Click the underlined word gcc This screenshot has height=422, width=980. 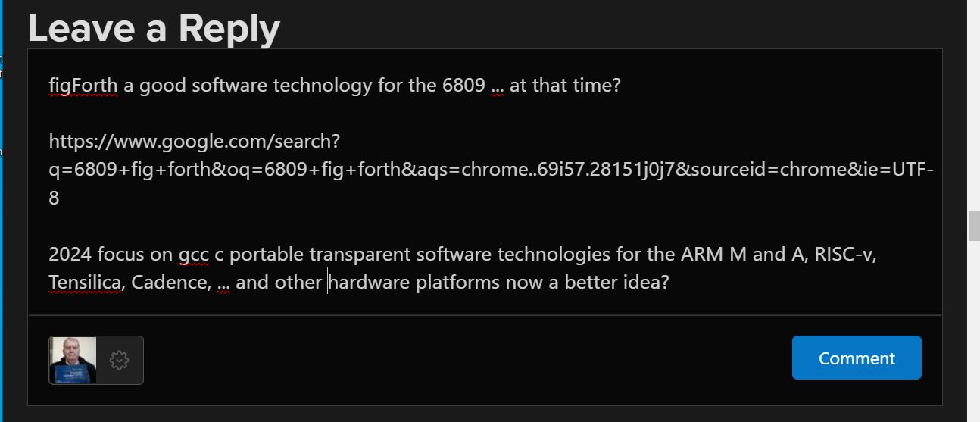tap(194, 255)
